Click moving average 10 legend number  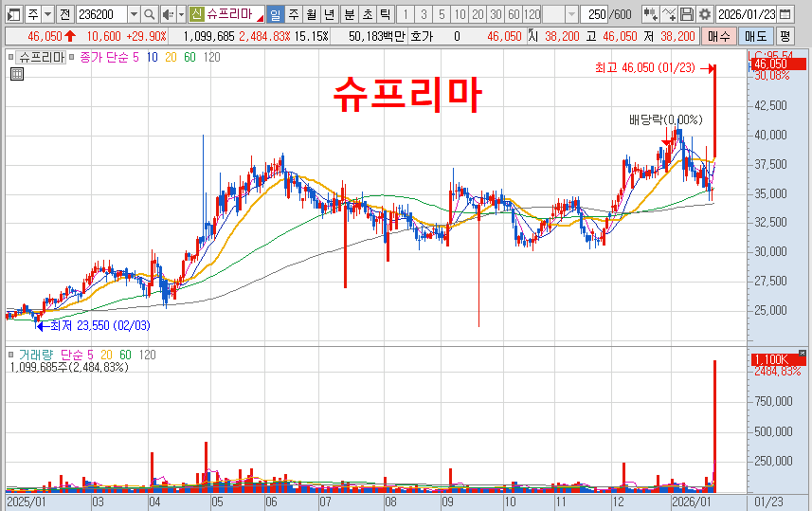(x=152, y=58)
